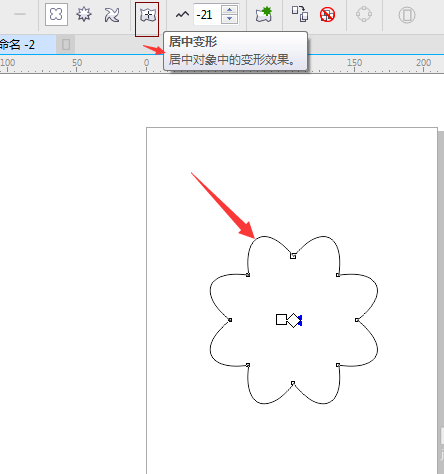Image resolution: width=444 pixels, height=474 pixels.
Task: Click the rounded rectangle icon at toolbar end
Action: tap(407, 15)
